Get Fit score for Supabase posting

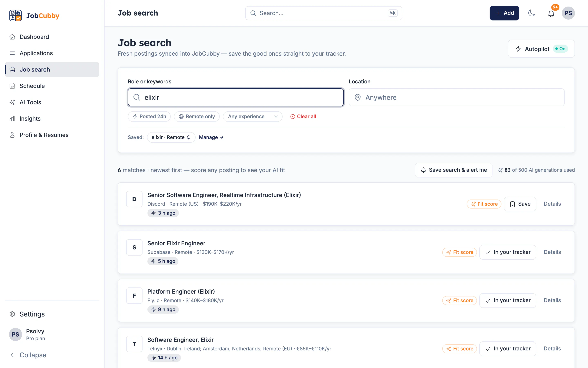(459, 252)
